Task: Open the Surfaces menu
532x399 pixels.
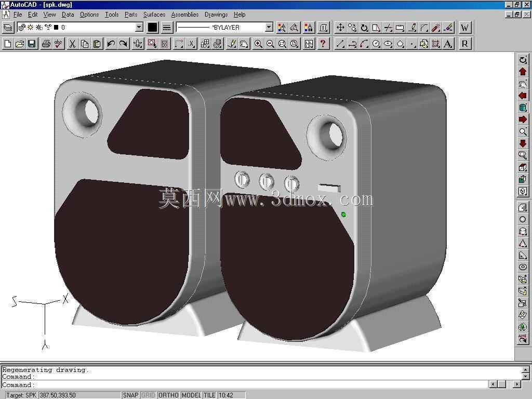Action: point(154,15)
